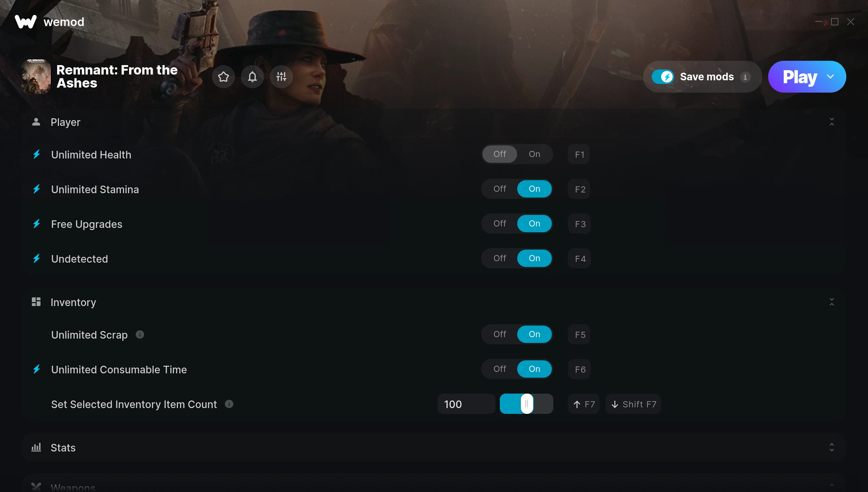Click the Shift F7 decrease hotkey button

[633, 404]
